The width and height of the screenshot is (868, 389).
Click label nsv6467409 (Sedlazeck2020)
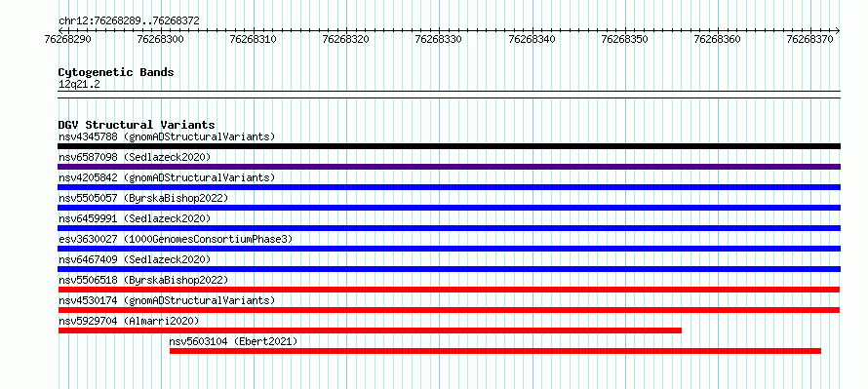click(135, 259)
